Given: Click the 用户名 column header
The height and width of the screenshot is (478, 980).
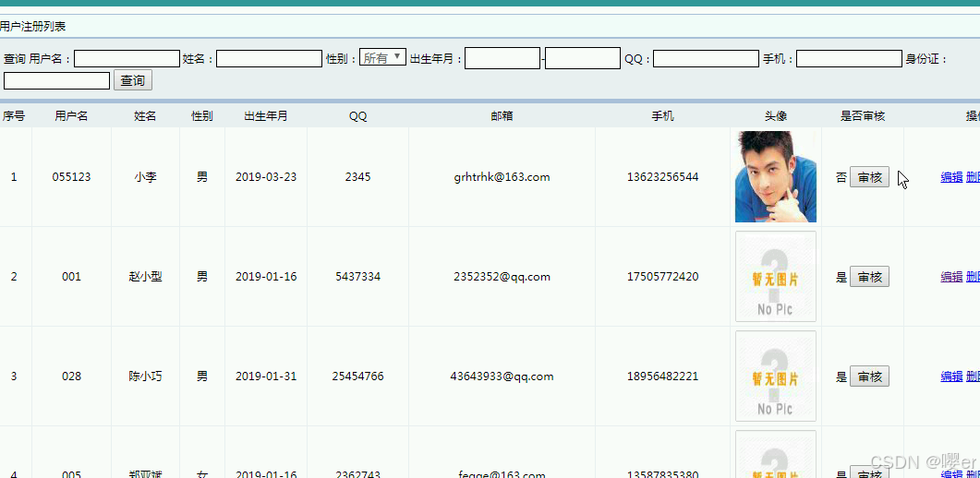Looking at the screenshot, I should [x=71, y=116].
